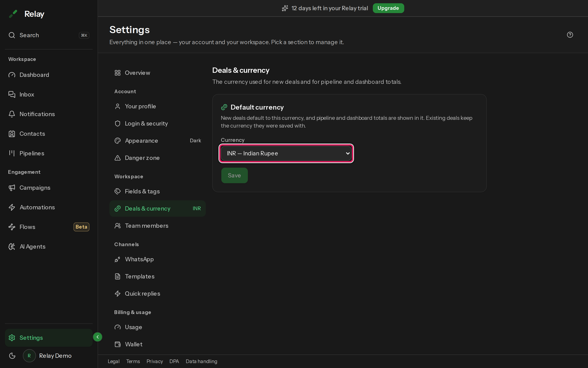Open the Search box
Screen dimensions: 588x368
tap(49, 35)
